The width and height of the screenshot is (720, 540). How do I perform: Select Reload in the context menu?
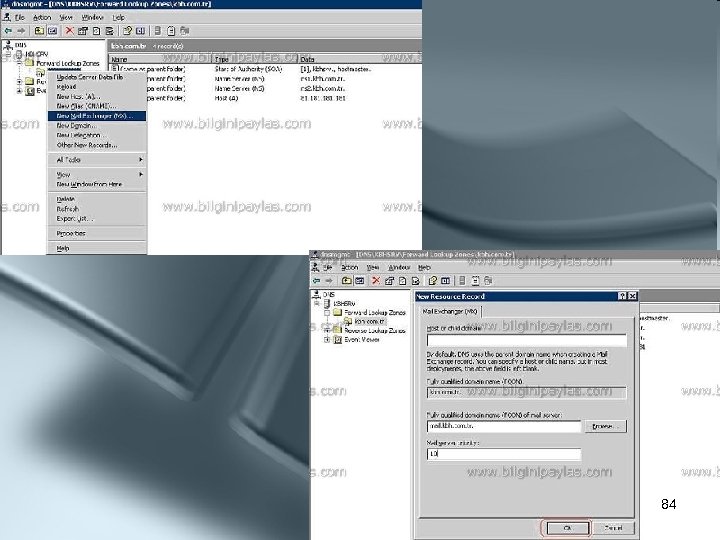point(97,87)
